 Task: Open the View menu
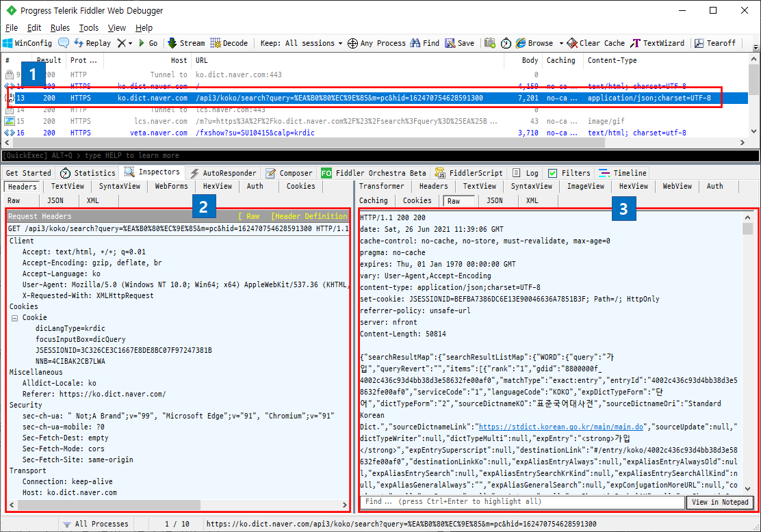point(116,27)
